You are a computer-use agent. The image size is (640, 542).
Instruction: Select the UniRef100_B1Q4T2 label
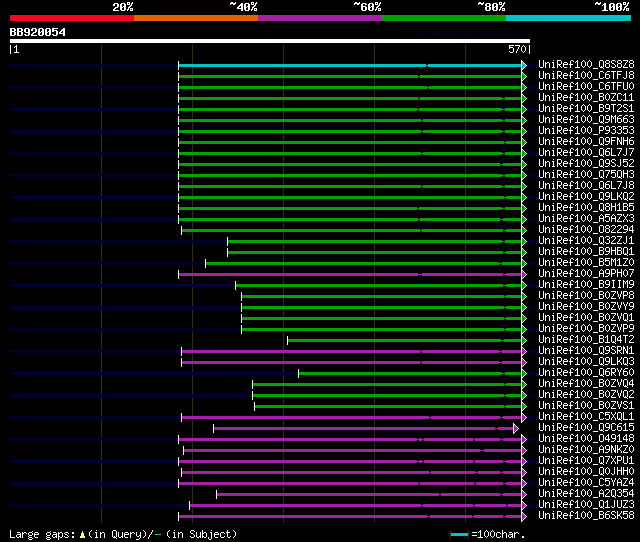[586, 340]
